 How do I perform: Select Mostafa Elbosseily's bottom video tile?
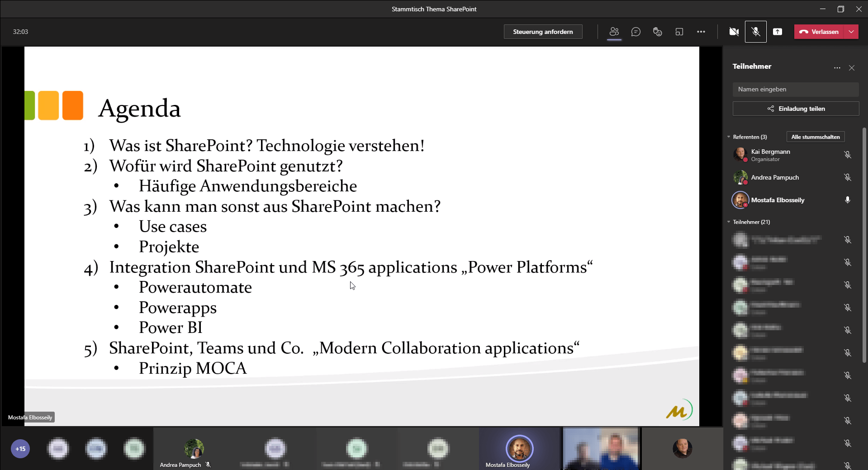(519, 449)
